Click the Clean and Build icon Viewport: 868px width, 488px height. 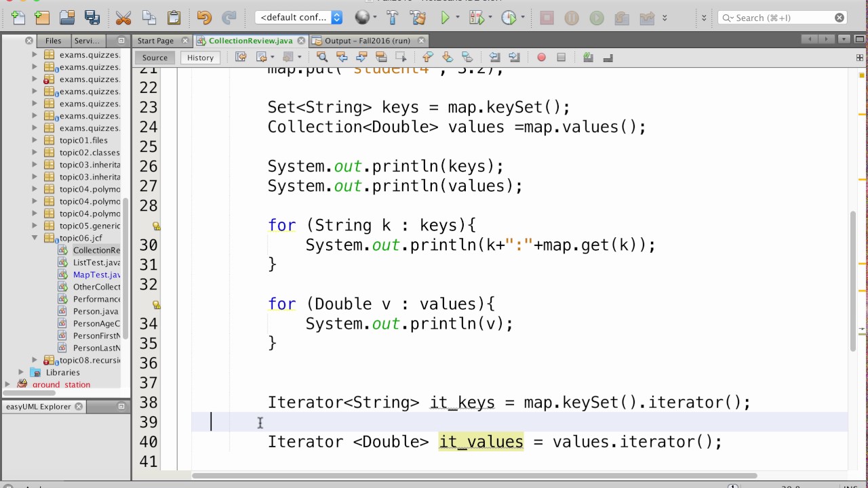[418, 18]
